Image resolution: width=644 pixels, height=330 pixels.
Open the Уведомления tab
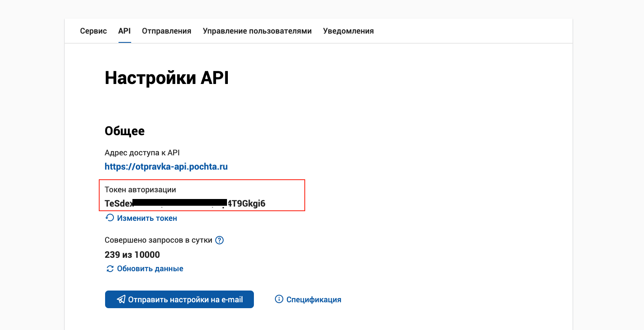pos(348,31)
